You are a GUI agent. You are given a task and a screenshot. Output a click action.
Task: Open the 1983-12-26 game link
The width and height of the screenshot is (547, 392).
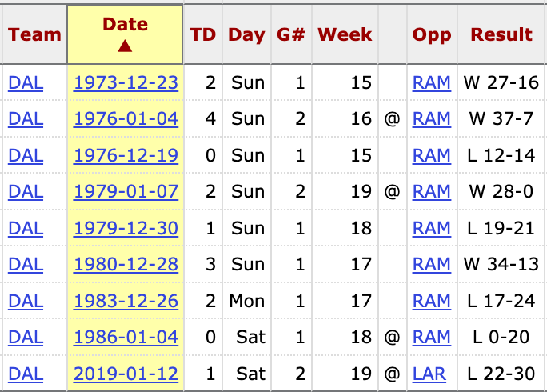[x=126, y=301]
